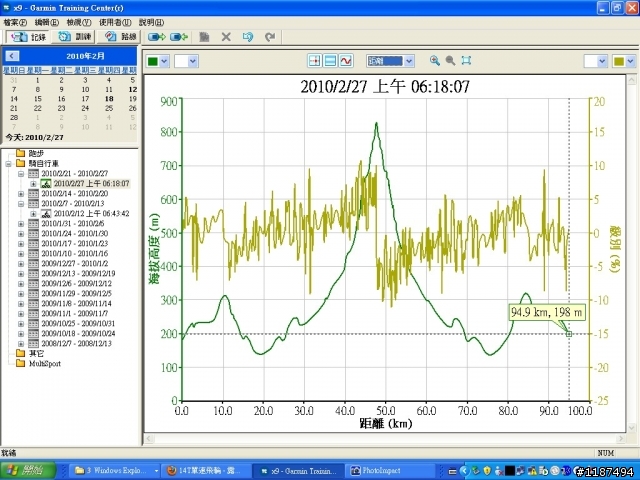Zoom in on the chart

click(435, 61)
